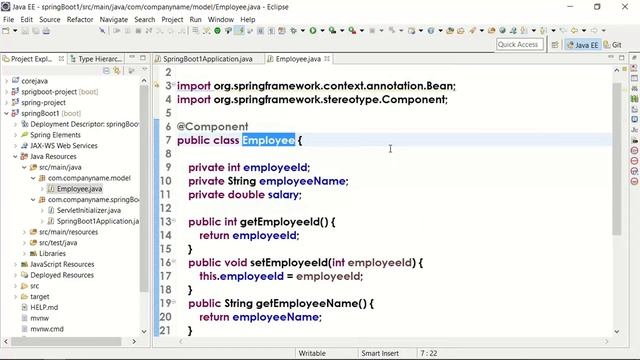Click the New wizard toolbar icon
Image resolution: width=640 pixels, height=360 pixels.
[x=6, y=31]
